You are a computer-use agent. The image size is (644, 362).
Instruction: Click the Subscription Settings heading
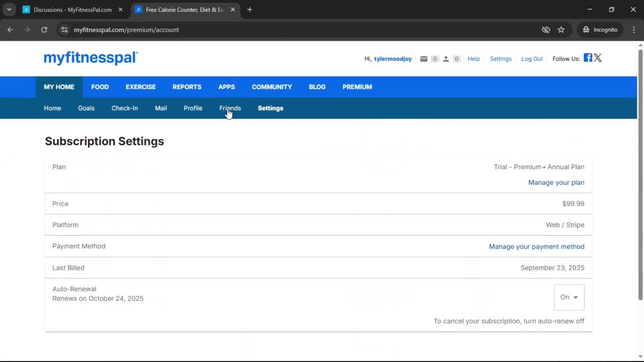coord(105,141)
